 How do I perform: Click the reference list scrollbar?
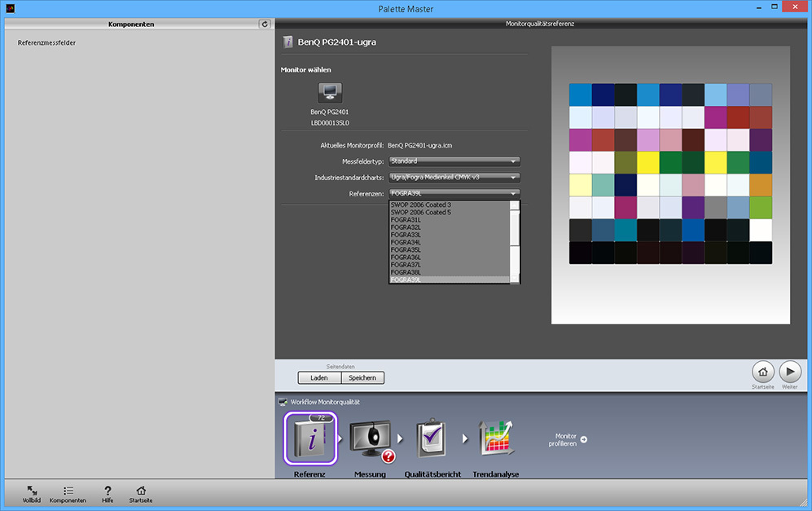(x=514, y=242)
